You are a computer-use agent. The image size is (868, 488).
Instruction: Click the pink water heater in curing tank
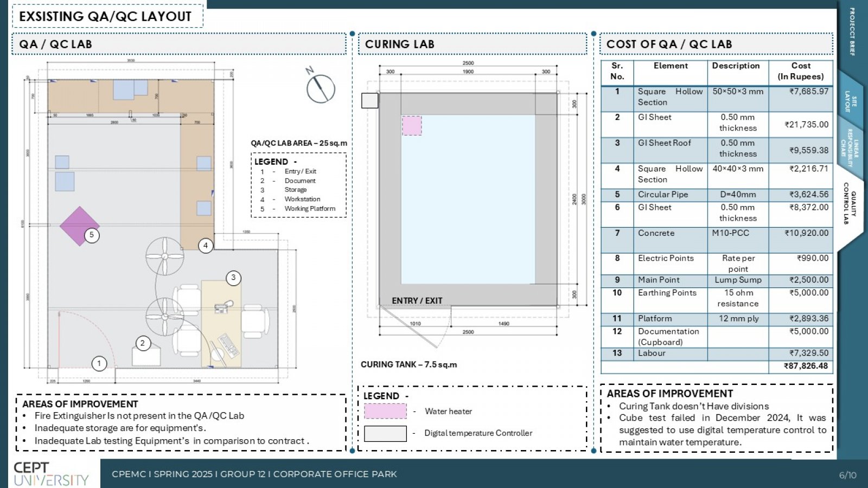point(412,125)
